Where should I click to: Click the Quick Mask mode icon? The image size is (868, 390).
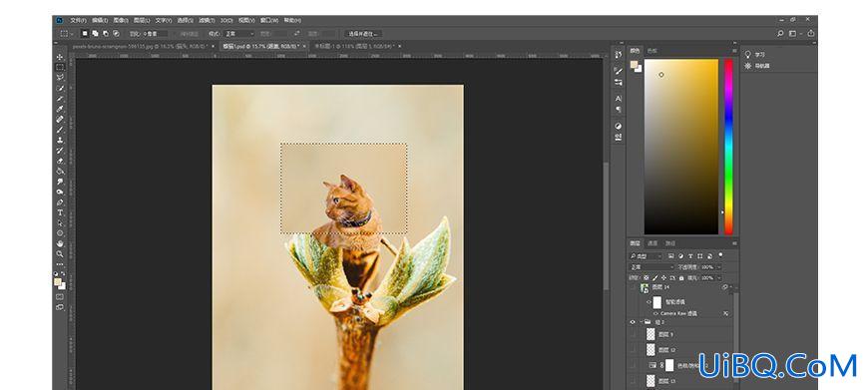coord(60,296)
